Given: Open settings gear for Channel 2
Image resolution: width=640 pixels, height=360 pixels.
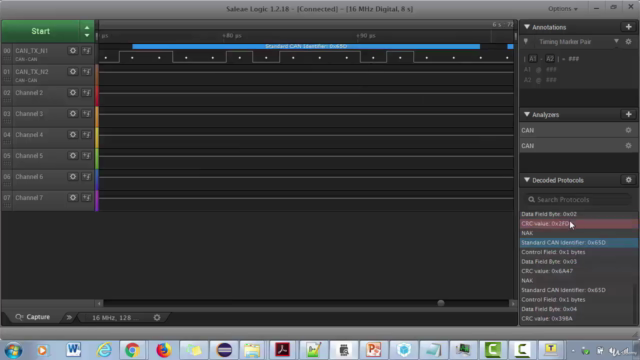Looking at the screenshot, I should coord(73,93).
